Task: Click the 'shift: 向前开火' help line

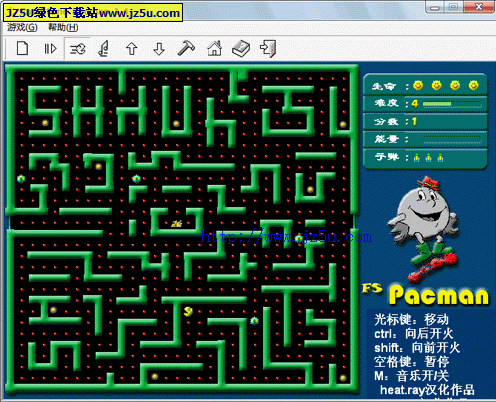Action: point(417,348)
